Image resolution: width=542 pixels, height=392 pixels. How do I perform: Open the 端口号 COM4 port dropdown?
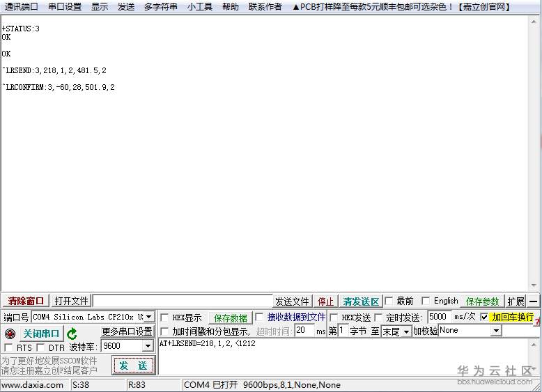148,317
